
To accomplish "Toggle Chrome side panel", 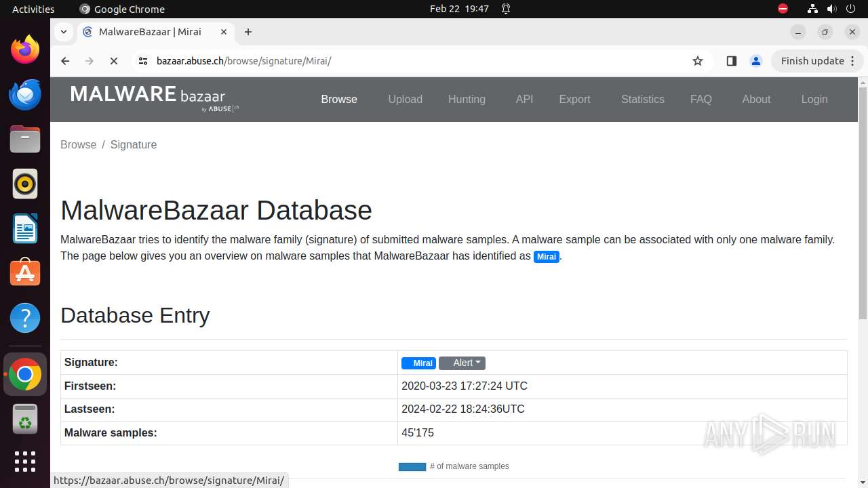I will (x=731, y=61).
